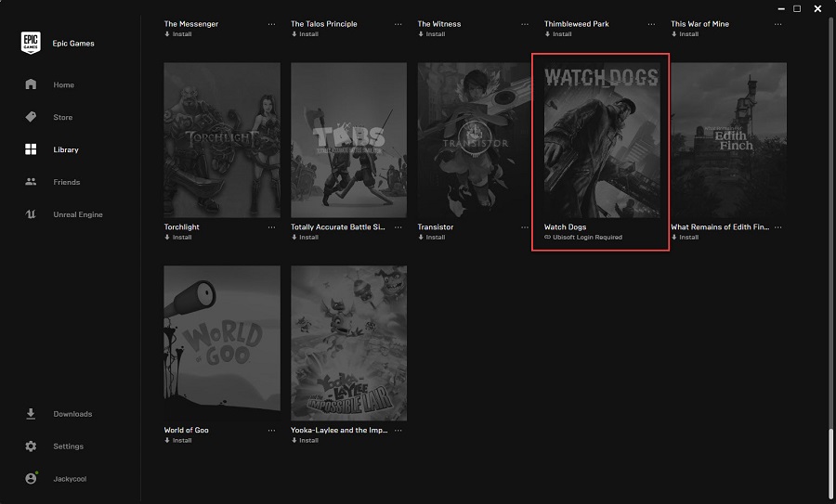Image resolution: width=836 pixels, height=504 pixels.
Task: Install The Messenger
Action: tap(178, 34)
